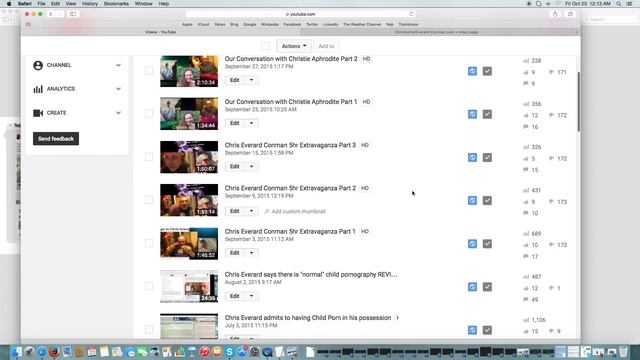Image resolution: width=640 pixels, height=360 pixels.
Task: Toggle Safari sidebar button in toolbar
Action: pos(73,14)
